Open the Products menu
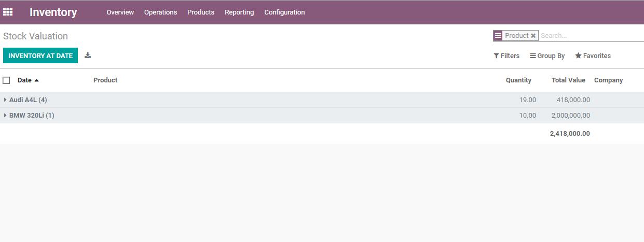Image resolution: width=644 pixels, height=242 pixels. 201,12
